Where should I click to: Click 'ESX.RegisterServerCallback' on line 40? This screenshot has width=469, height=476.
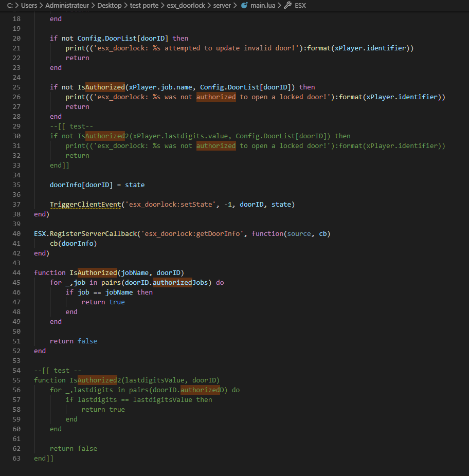[85, 234]
